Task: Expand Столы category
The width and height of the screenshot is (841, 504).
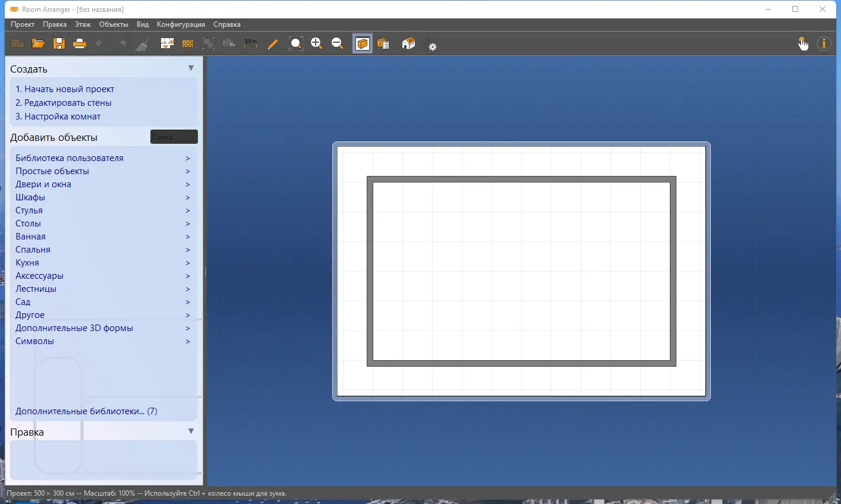Action: [x=103, y=223]
